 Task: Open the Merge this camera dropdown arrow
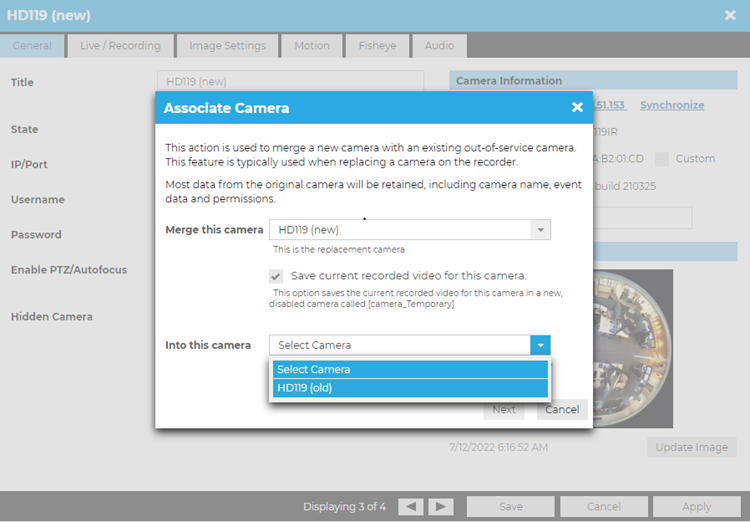tap(540, 230)
